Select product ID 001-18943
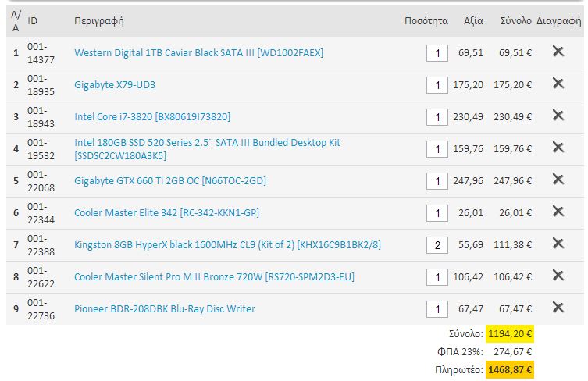Image resolution: width=588 pixels, height=381 pixels. 41,117
